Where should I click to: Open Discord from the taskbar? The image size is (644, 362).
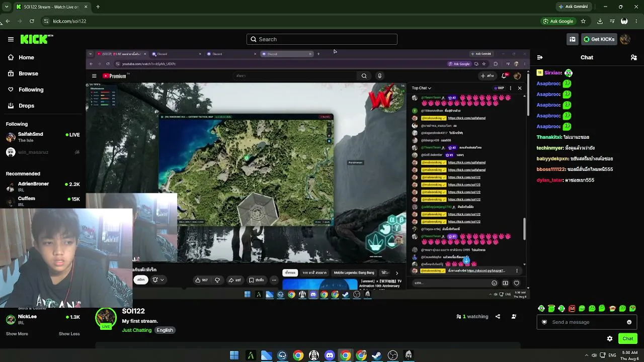click(330, 355)
